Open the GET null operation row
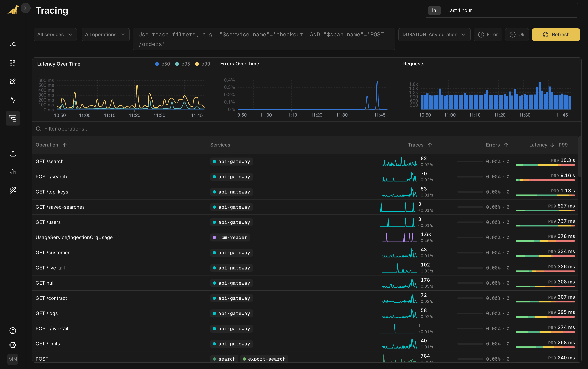The image size is (588, 369). [x=305, y=283]
